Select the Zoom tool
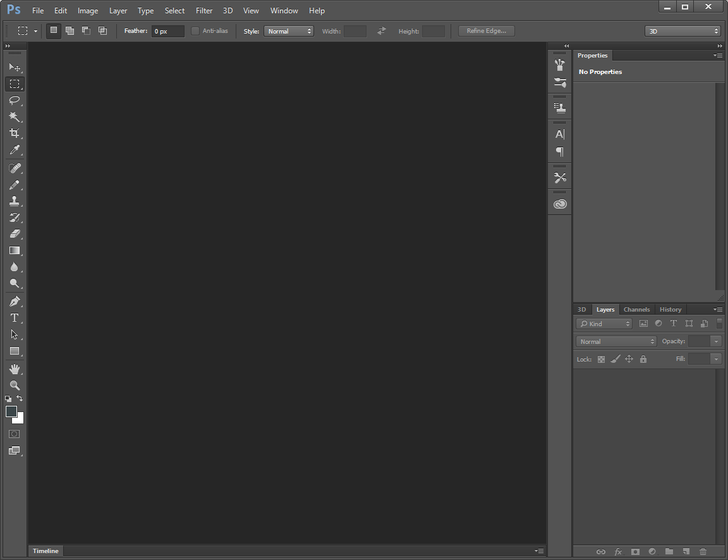Screen dimensions: 728x560 (15, 386)
